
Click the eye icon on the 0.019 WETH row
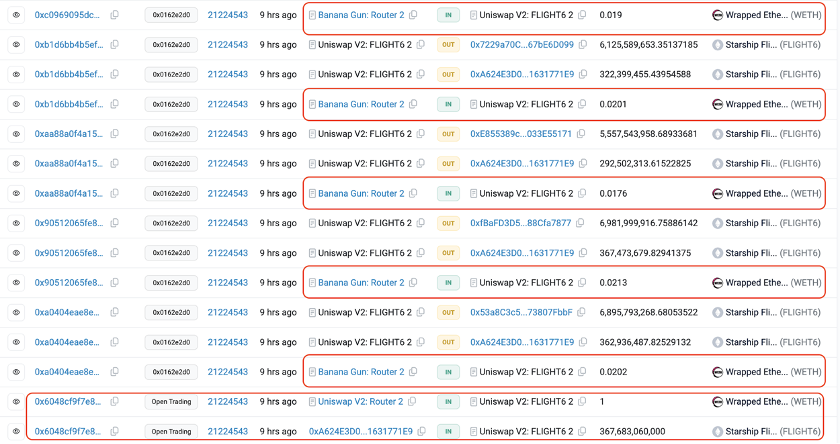coord(16,15)
